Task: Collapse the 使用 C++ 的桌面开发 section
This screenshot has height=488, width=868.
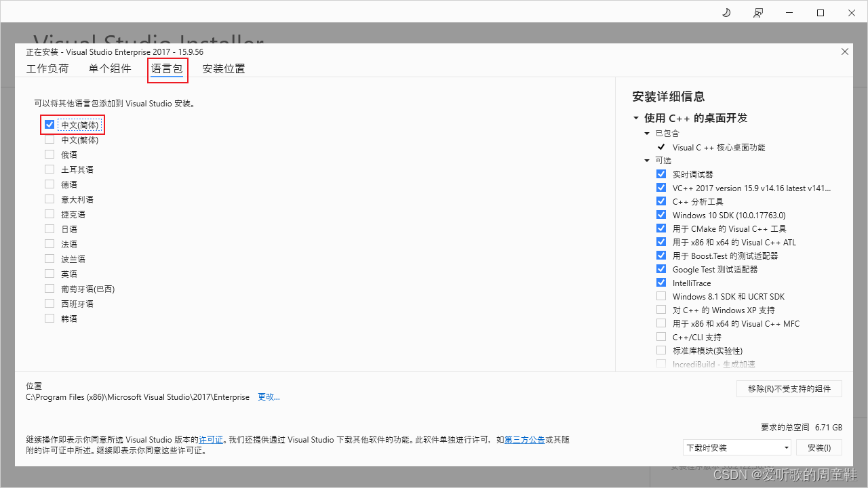Action: (x=636, y=117)
